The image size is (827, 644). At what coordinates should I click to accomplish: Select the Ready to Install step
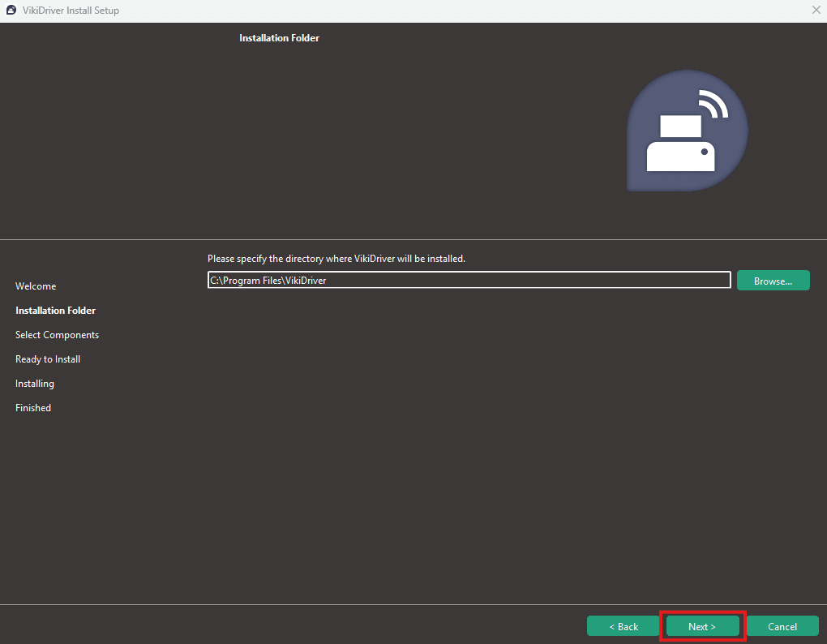click(x=48, y=359)
